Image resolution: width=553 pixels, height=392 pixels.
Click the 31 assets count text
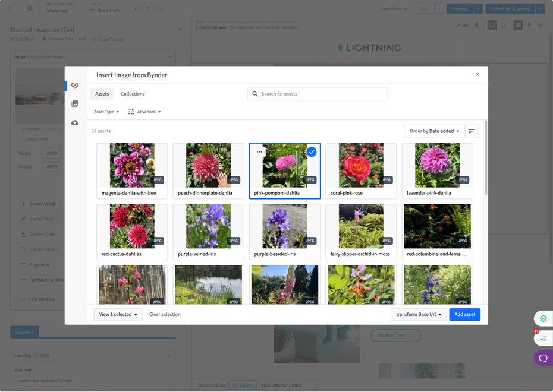(x=101, y=131)
